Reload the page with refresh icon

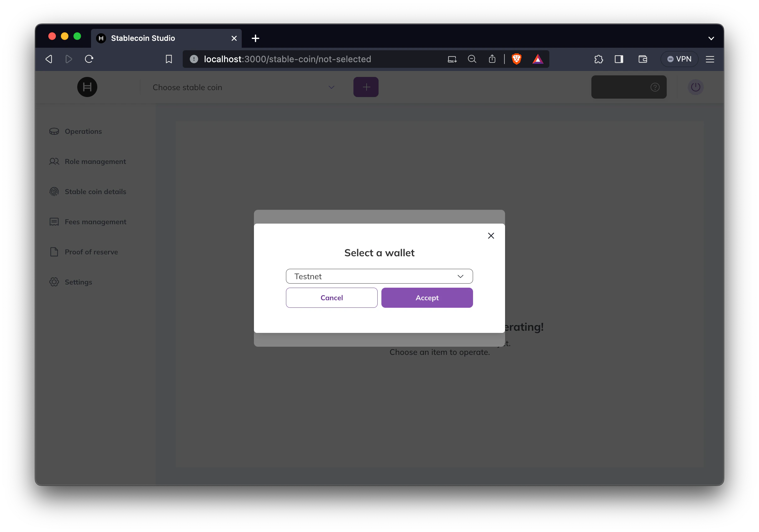tap(89, 59)
